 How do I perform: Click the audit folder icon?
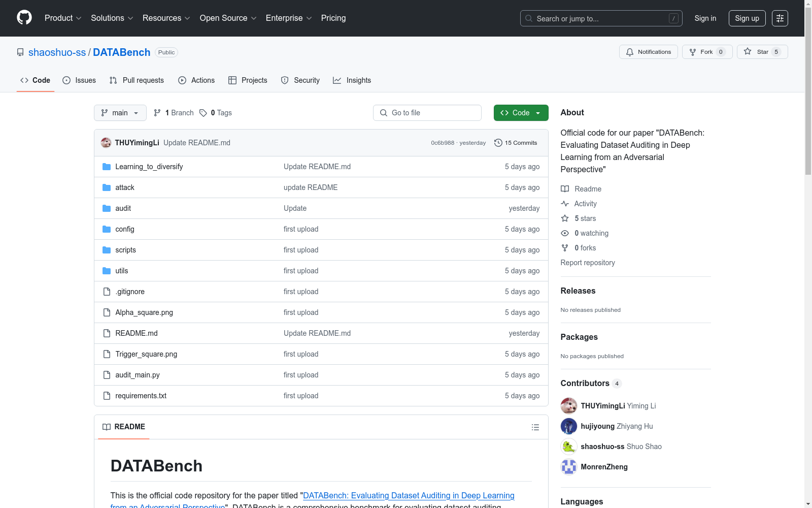[107, 208]
